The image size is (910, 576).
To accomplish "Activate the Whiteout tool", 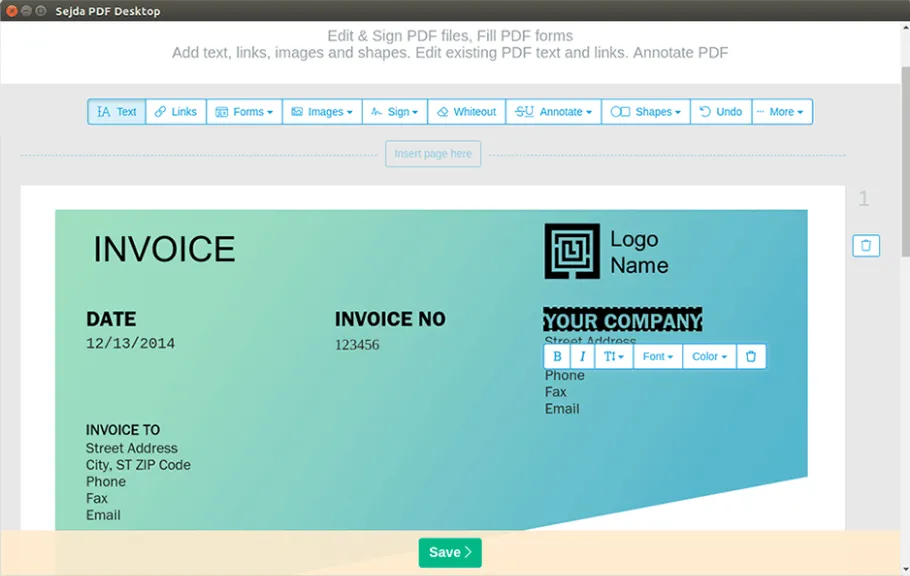I will coord(467,111).
